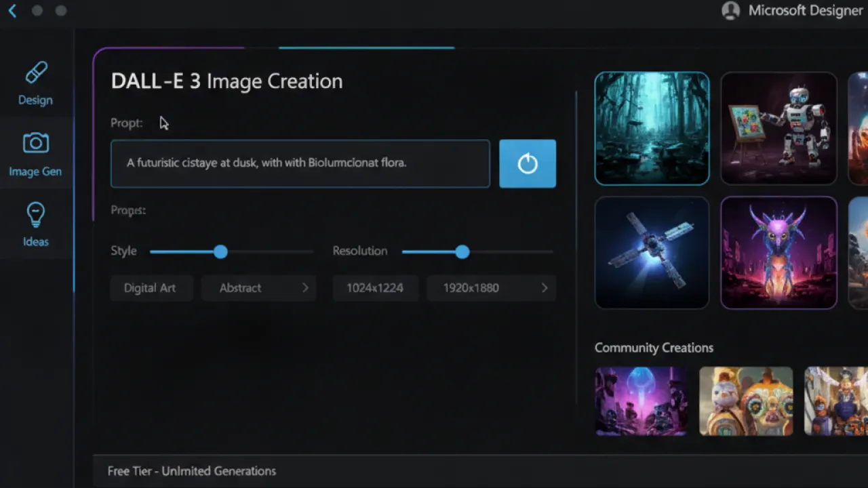Open the purple horned creature thumbnail
The width and height of the screenshot is (868, 488).
pos(778,253)
